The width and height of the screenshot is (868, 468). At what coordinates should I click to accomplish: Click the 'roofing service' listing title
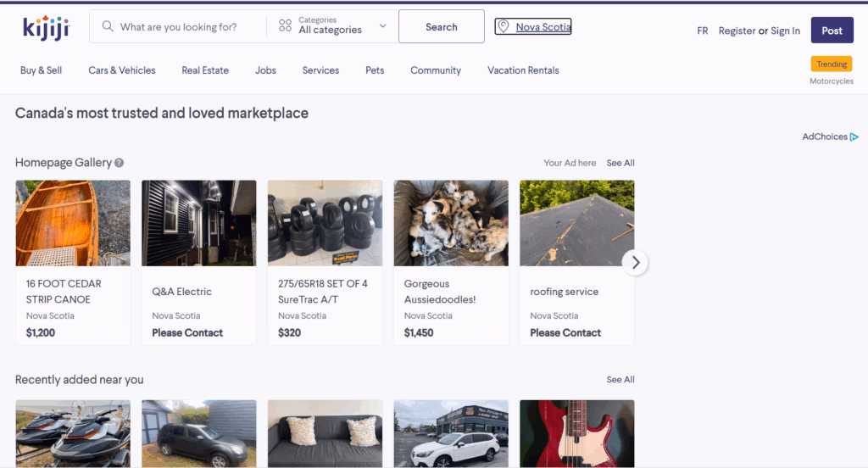[564, 292]
